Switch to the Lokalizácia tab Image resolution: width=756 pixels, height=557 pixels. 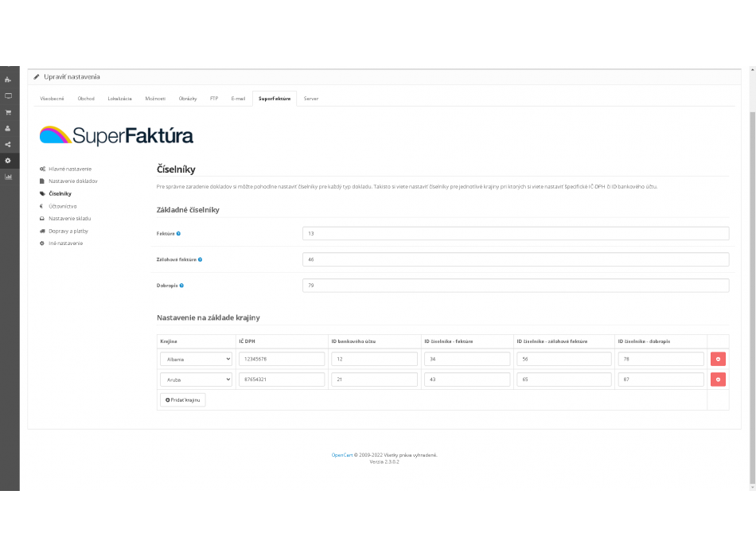(x=119, y=99)
